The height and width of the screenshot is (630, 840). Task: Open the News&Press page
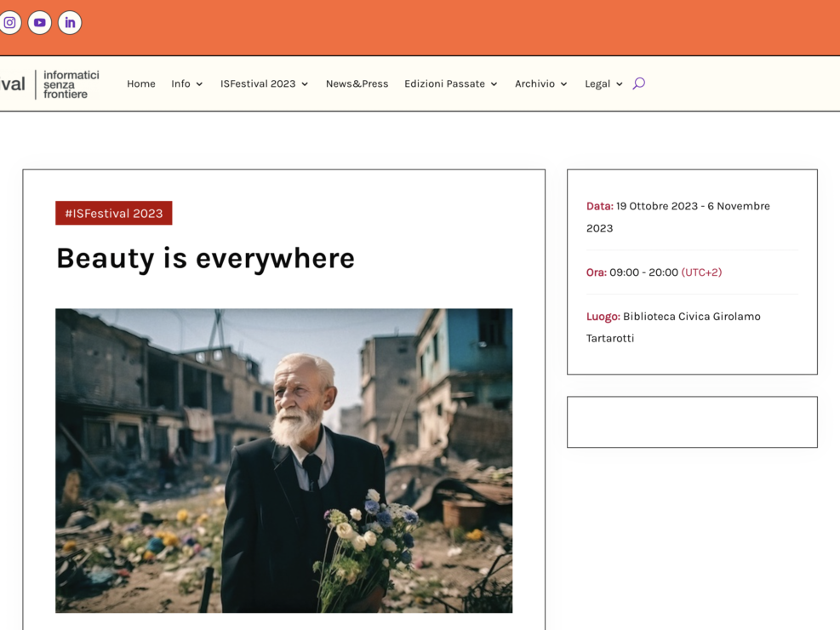[x=357, y=83]
